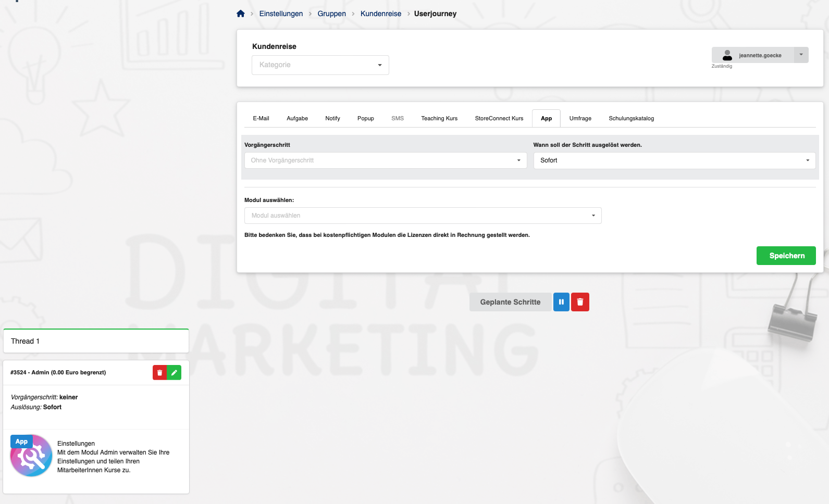Screen dimensions: 829x504
Task: Open the Sofort trigger timing dropdown
Action: click(674, 160)
